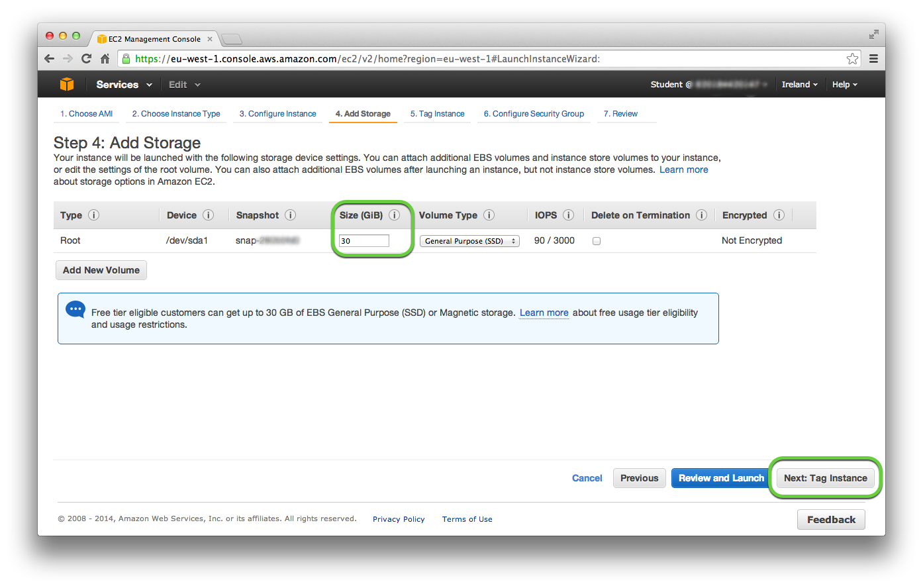The width and height of the screenshot is (923, 588).
Task: Click Add New Volume button
Action: (101, 270)
